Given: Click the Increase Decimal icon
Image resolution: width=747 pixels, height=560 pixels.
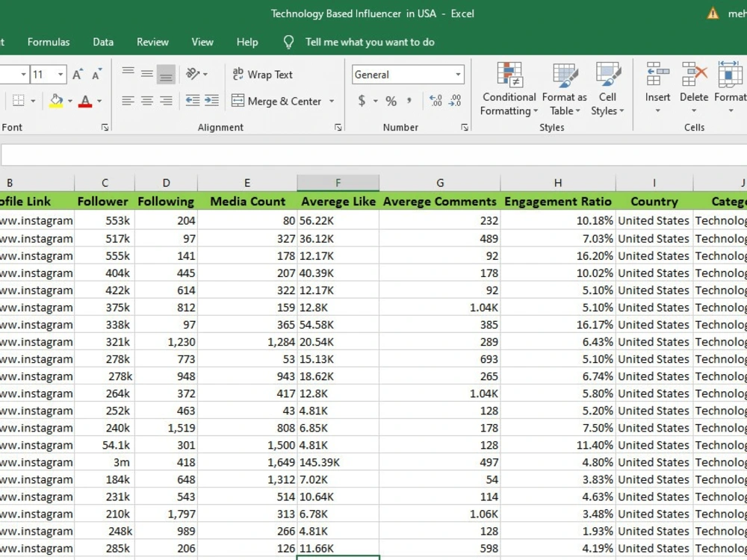Looking at the screenshot, I should tap(436, 101).
